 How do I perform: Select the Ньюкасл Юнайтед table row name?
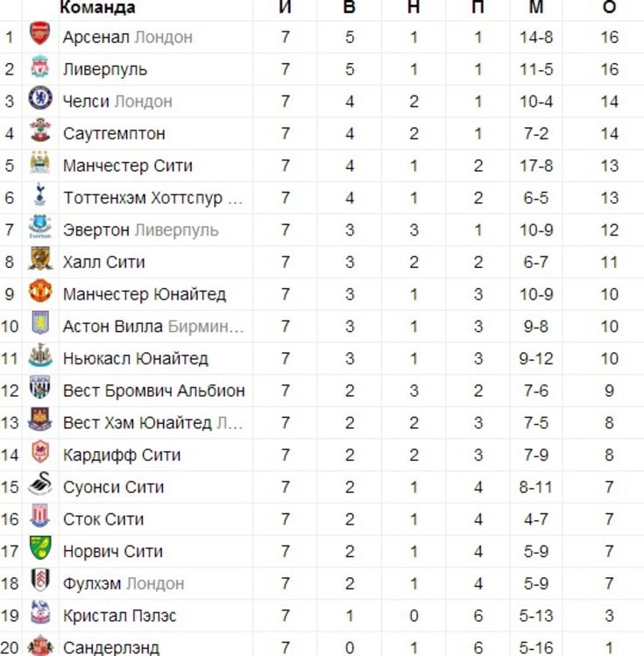[136, 358]
